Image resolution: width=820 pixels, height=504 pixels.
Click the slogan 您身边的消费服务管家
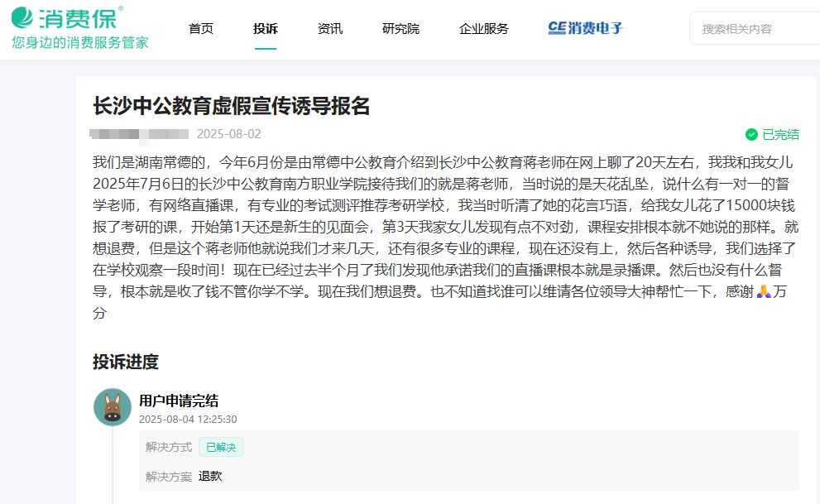80,42
